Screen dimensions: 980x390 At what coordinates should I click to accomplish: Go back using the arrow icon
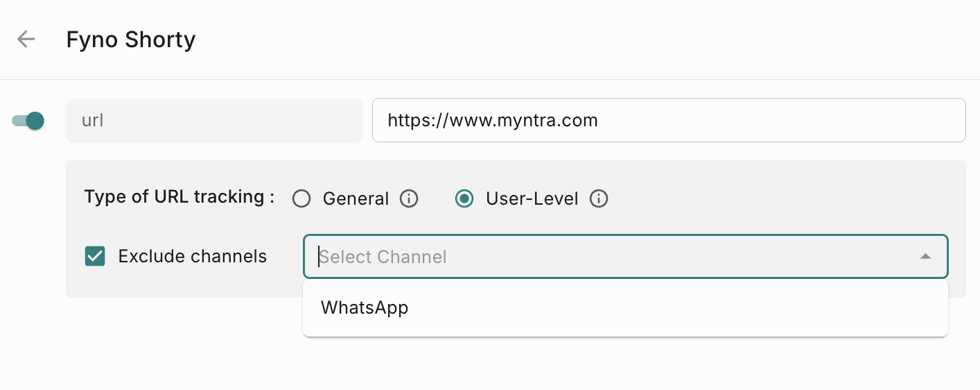coord(26,39)
